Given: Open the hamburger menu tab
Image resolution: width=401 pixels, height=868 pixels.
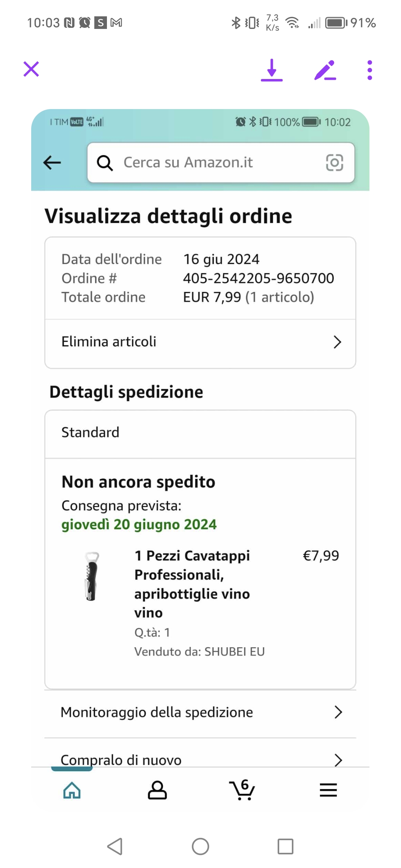Looking at the screenshot, I should pos(328,790).
